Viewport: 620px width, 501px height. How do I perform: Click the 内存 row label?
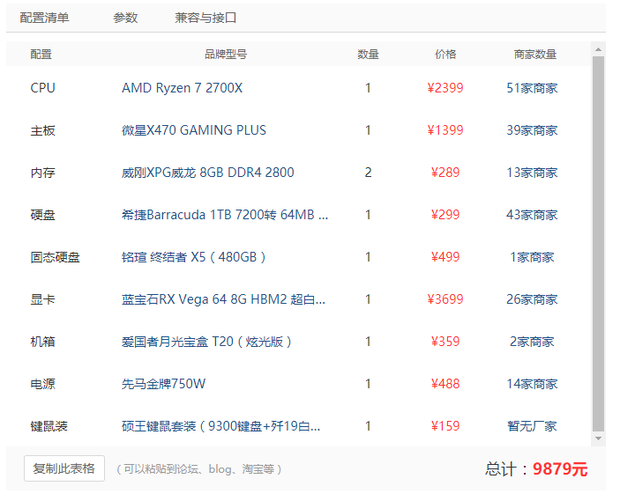[43, 172]
